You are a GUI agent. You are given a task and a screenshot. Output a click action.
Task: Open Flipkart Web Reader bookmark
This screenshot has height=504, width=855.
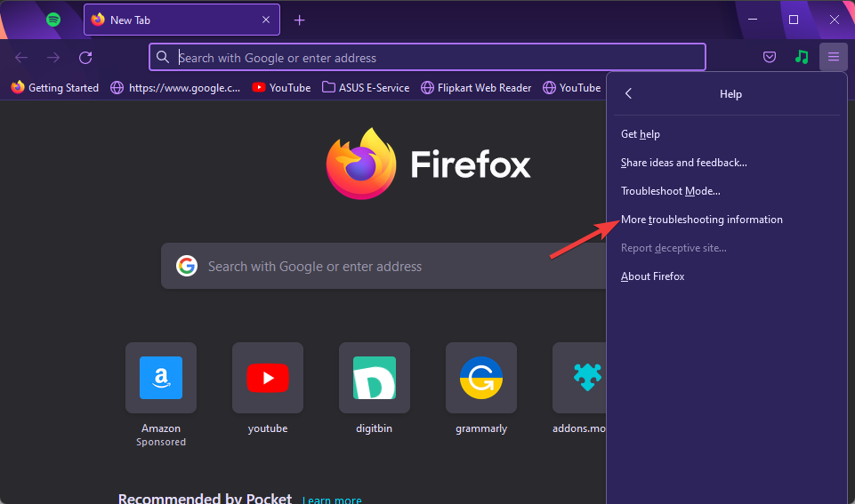(476, 88)
